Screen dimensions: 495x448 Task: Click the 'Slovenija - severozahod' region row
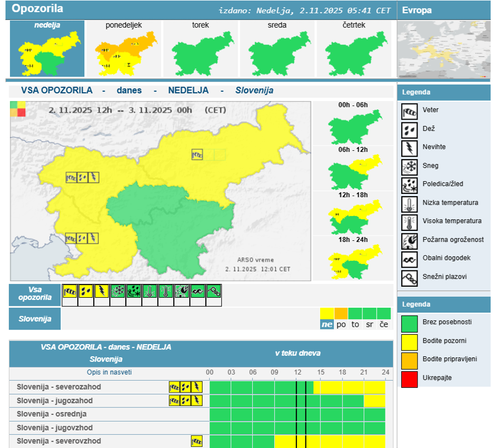[x=59, y=387]
